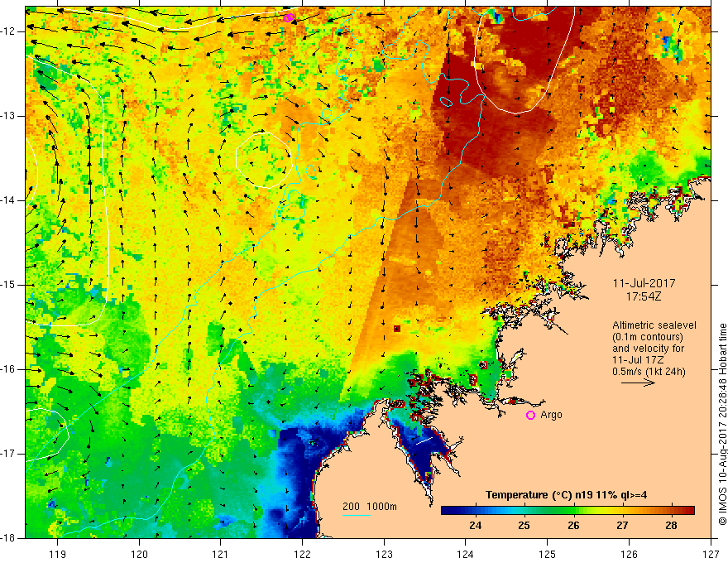The image size is (728, 563).
Task: Click the latitude label -14
Action: (9, 200)
